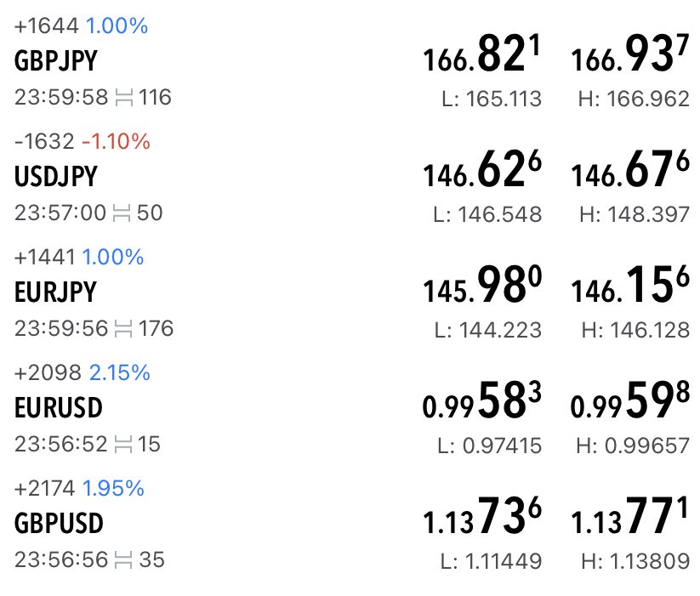
Task: Tap the EURUSD spread icon near 15
Action: pyautogui.click(x=123, y=445)
